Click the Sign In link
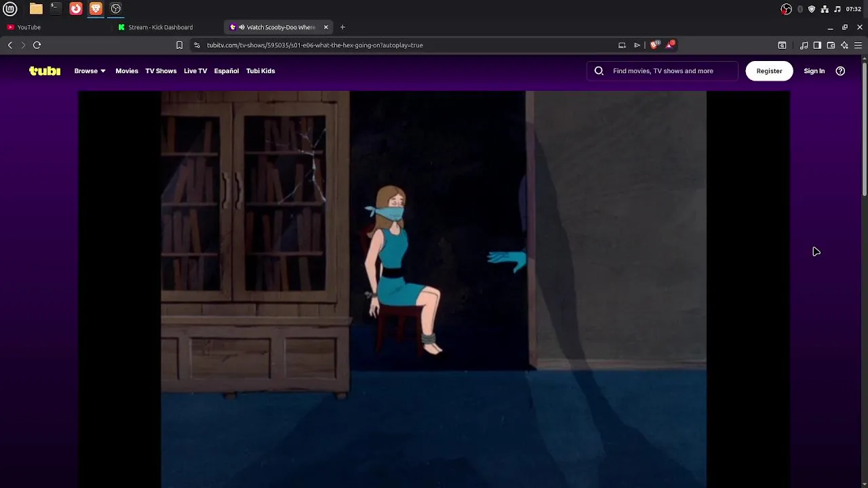This screenshot has width=868, height=488. (x=814, y=70)
